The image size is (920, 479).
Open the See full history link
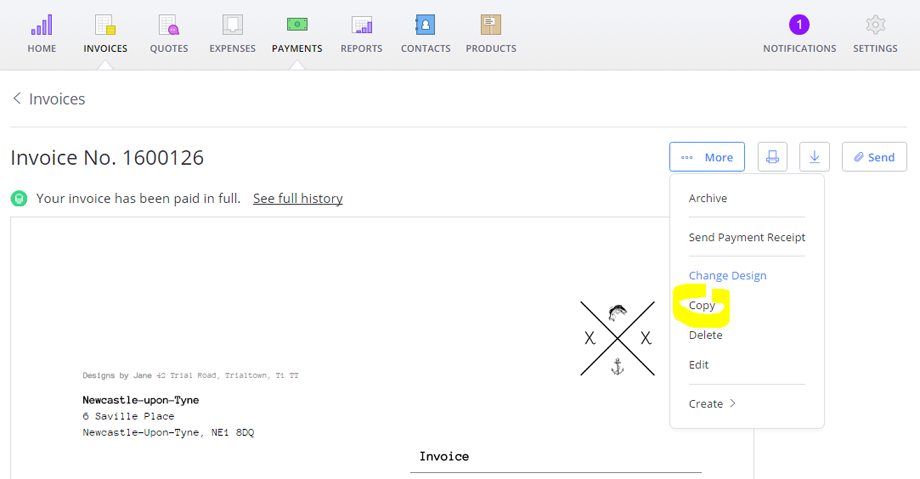click(298, 198)
